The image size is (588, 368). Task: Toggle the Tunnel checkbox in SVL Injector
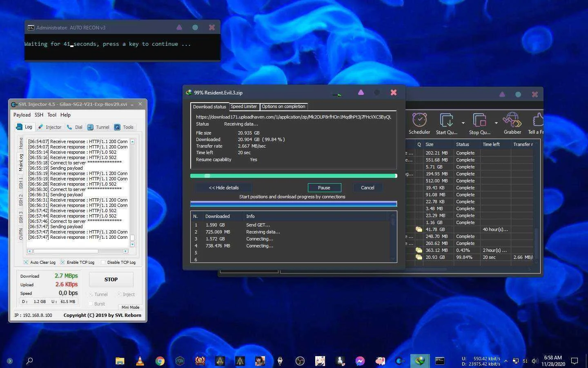pos(91,294)
